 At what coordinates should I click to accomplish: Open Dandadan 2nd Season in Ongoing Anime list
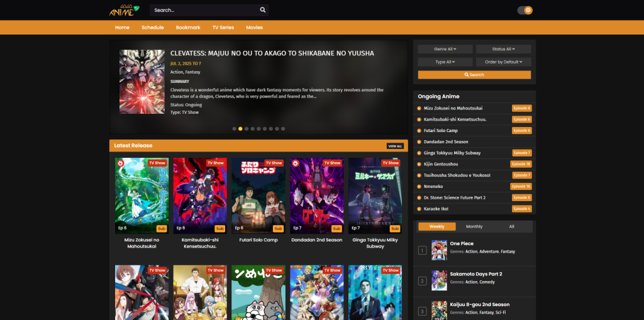[446, 141]
